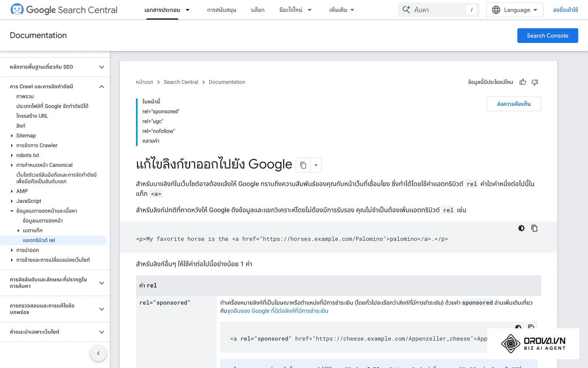
Task: Collapse the left sidebar with the chevron button
Action: [x=98, y=353]
